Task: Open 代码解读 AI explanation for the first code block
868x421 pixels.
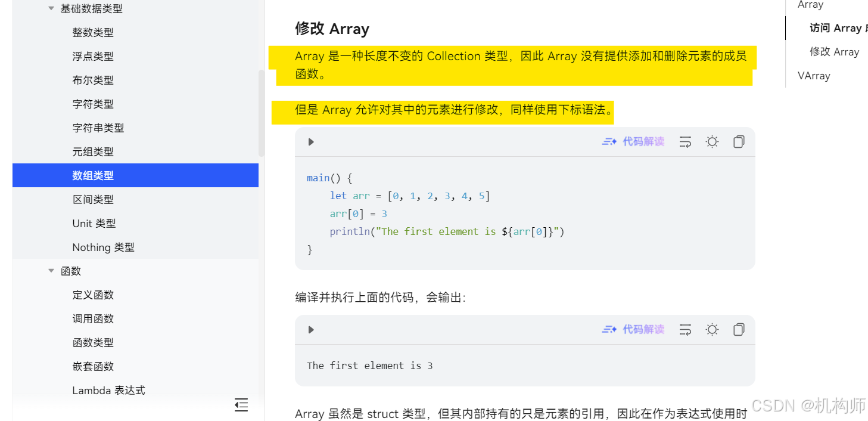Action: point(633,141)
